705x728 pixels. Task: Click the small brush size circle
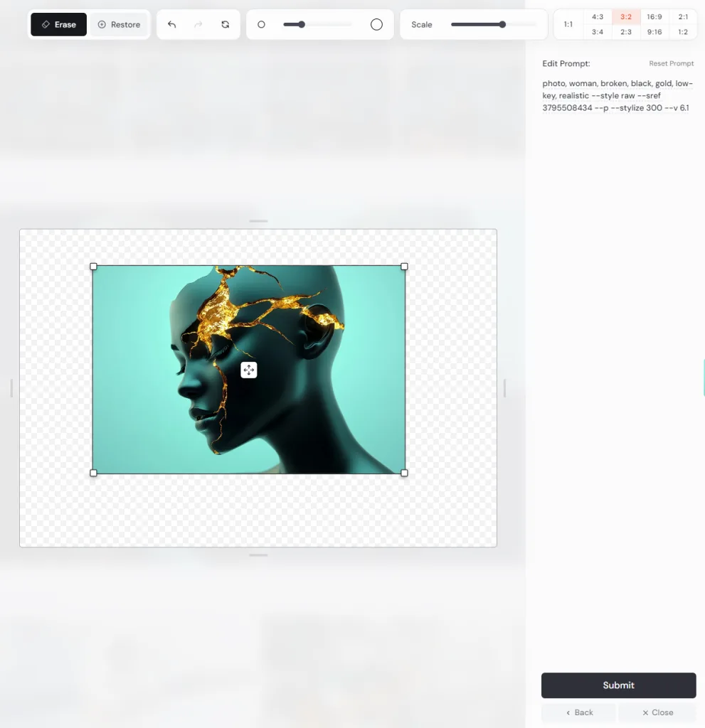261,24
